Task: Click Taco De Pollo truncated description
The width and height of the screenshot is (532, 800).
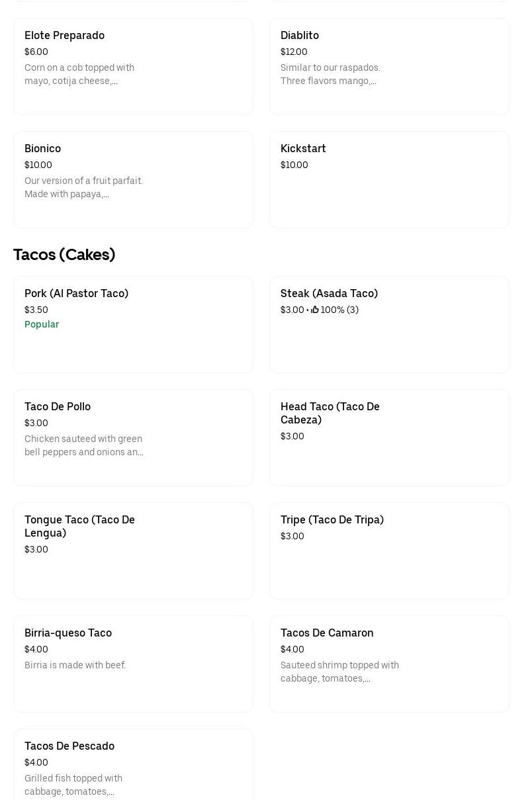Action: coord(83,445)
